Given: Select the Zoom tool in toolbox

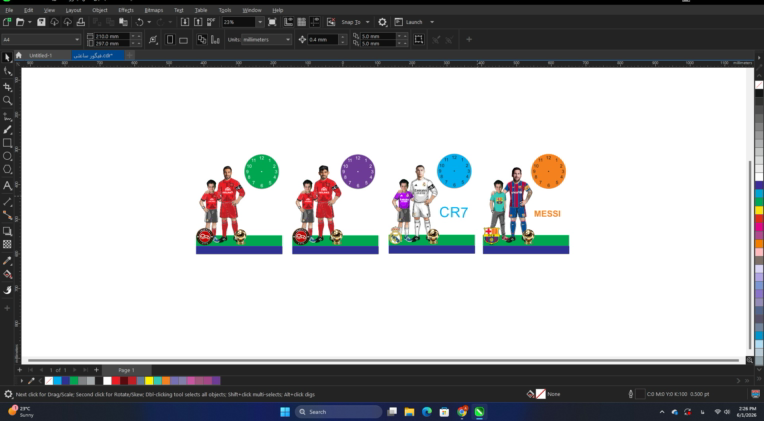Looking at the screenshot, I should coord(7,100).
